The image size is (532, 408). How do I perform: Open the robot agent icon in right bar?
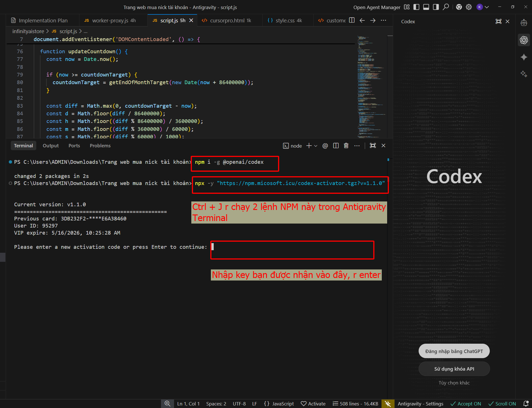tap(524, 23)
